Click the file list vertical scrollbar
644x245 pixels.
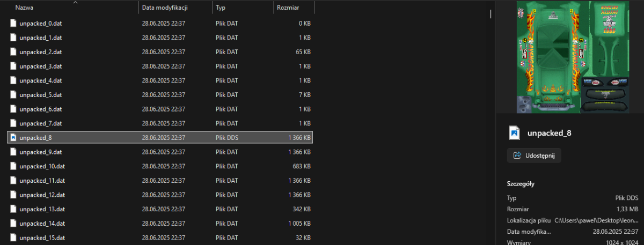(x=491, y=13)
